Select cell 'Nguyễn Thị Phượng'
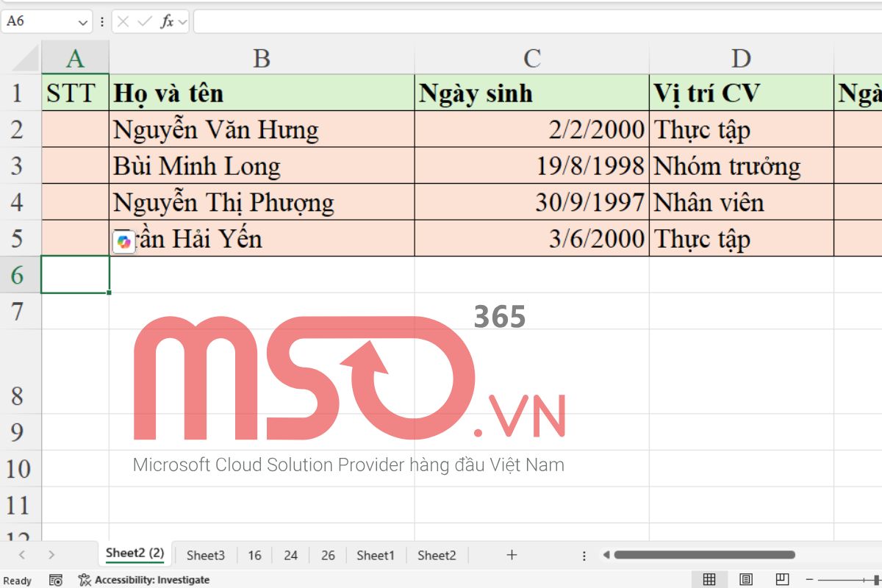Image resolution: width=882 pixels, height=588 pixels. click(262, 202)
